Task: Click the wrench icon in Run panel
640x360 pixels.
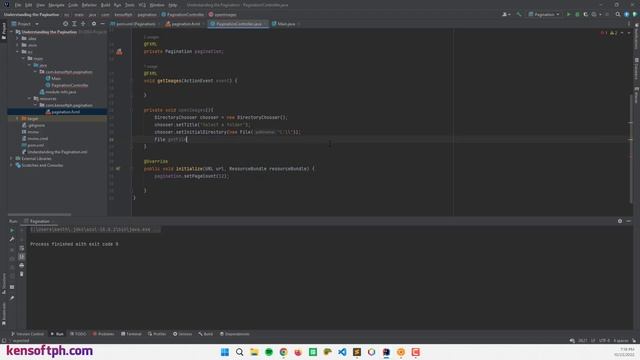Action: 12,239
